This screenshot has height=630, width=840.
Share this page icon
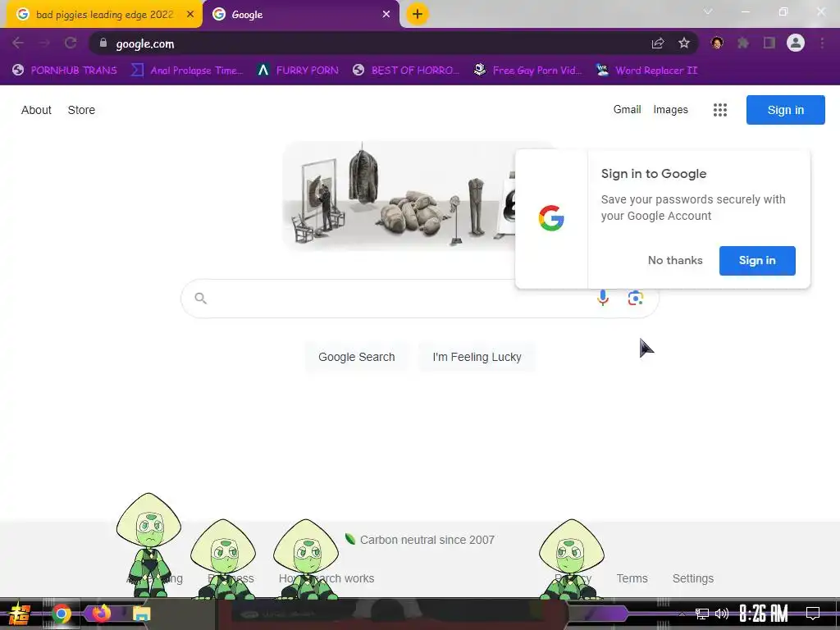(x=658, y=43)
